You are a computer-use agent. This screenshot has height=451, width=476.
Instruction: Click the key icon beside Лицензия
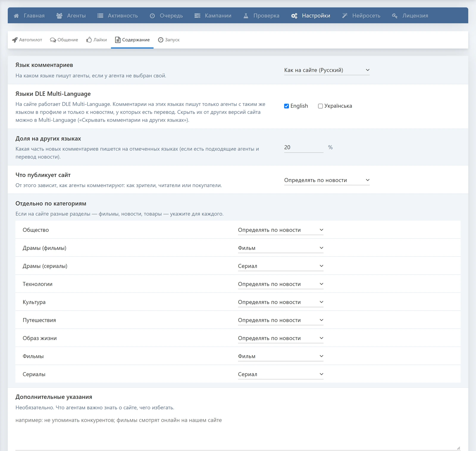point(395,16)
